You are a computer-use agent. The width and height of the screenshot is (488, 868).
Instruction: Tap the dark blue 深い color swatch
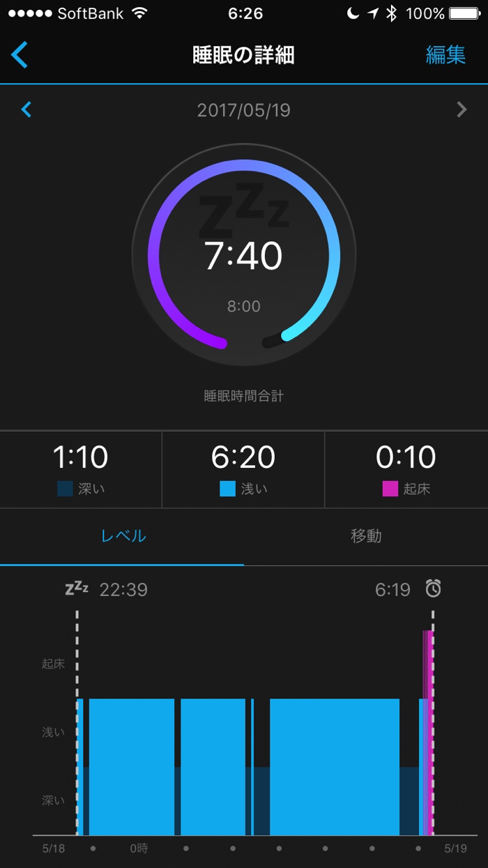(x=65, y=489)
